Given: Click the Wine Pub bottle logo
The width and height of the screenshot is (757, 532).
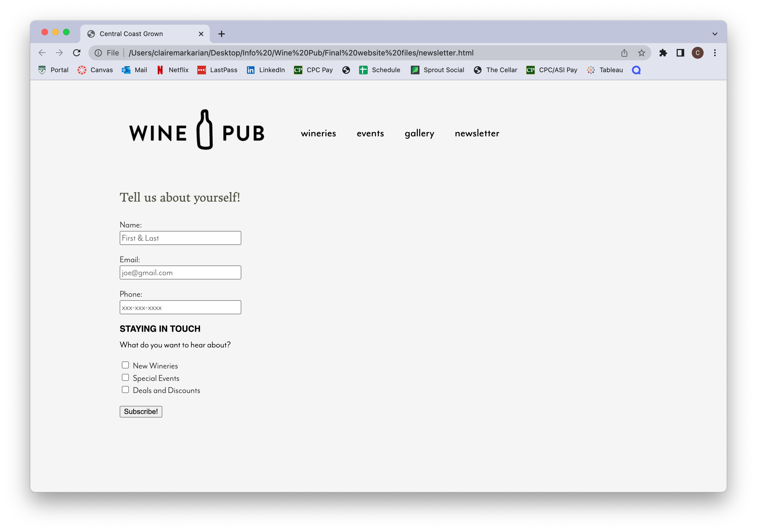Looking at the screenshot, I should point(204,130).
